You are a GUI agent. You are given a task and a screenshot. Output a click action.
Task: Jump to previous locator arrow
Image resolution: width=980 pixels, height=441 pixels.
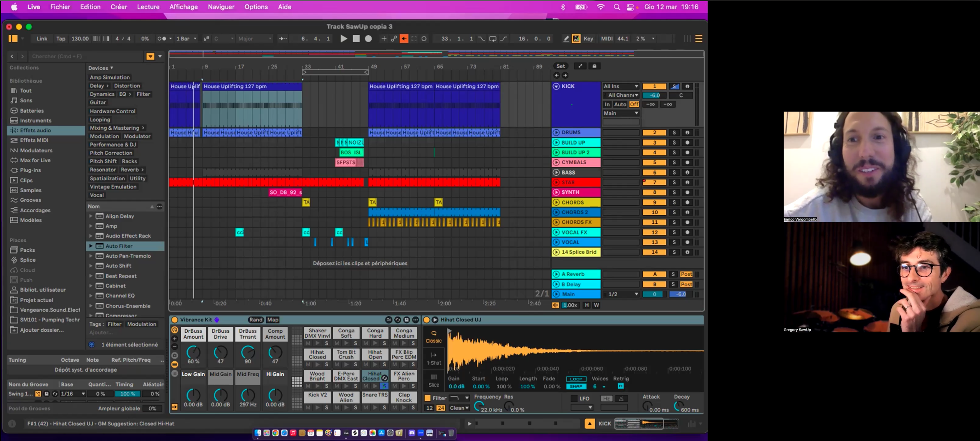557,75
